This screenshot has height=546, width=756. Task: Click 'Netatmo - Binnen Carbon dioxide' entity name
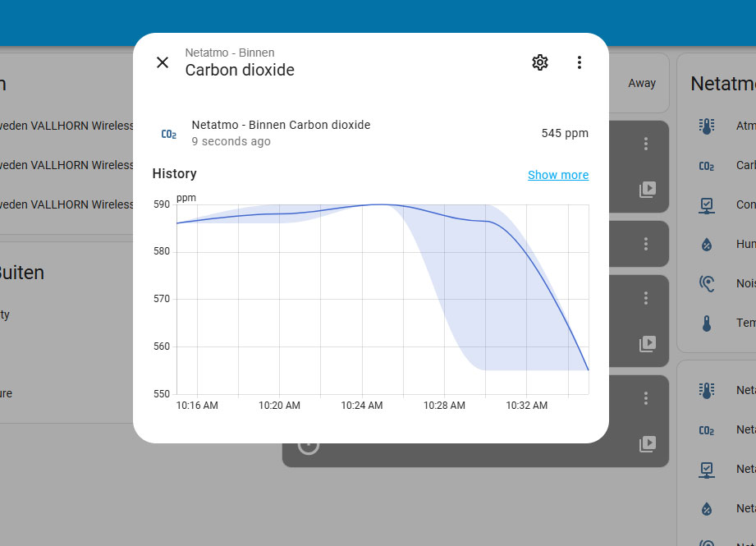click(x=281, y=125)
